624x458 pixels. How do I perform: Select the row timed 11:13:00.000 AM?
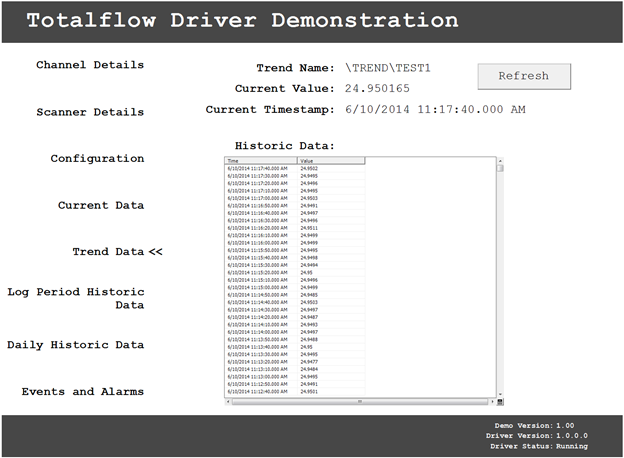coord(295,376)
